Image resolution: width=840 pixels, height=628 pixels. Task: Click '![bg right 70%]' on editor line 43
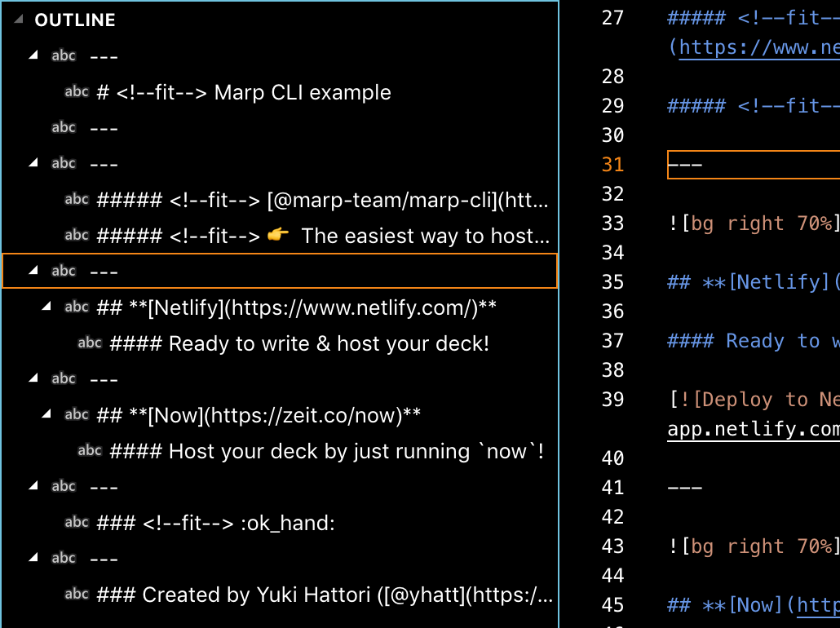[x=754, y=546]
